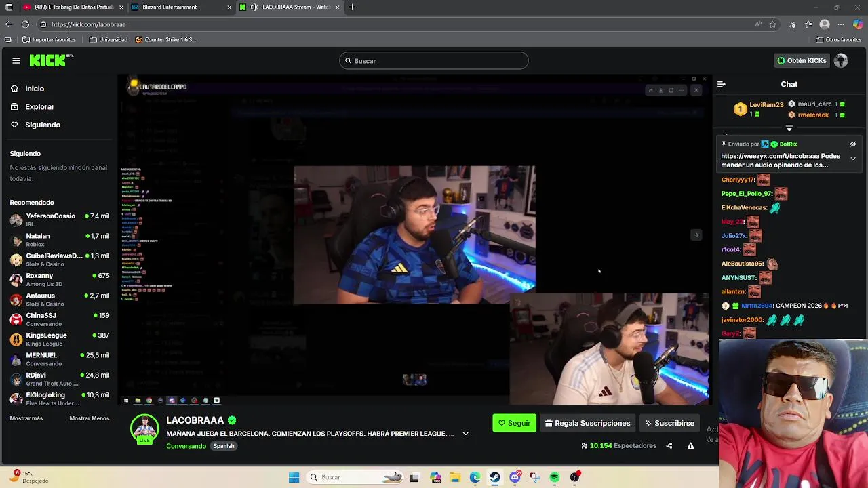Image resolution: width=868 pixels, height=488 pixels.
Task: Open Universidad bookmarks folder
Action: pos(108,40)
